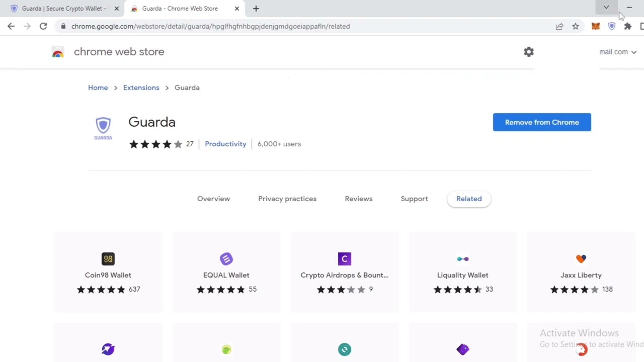Click the 6,000+ users text
Image resolution: width=644 pixels, height=362 pixels.
279,144
